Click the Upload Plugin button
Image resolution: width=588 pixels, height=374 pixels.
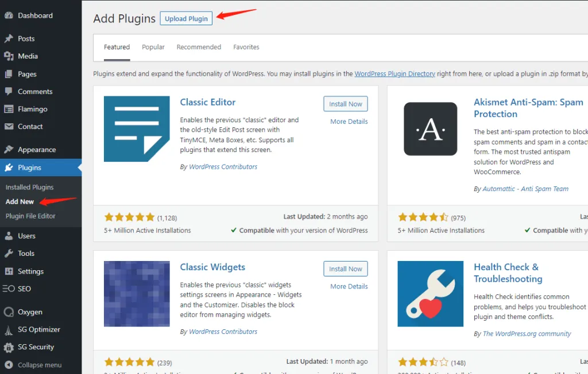pyautogui.click(x=186, y=18)
